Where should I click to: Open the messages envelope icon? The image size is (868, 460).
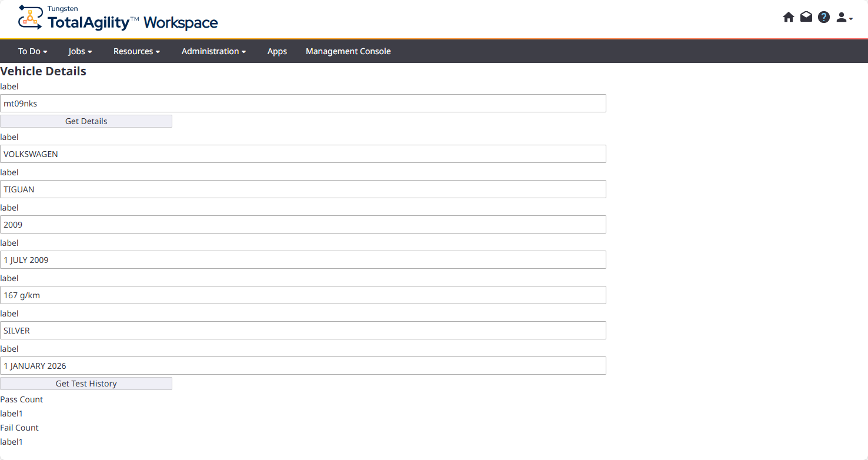(x=806, y=17)
